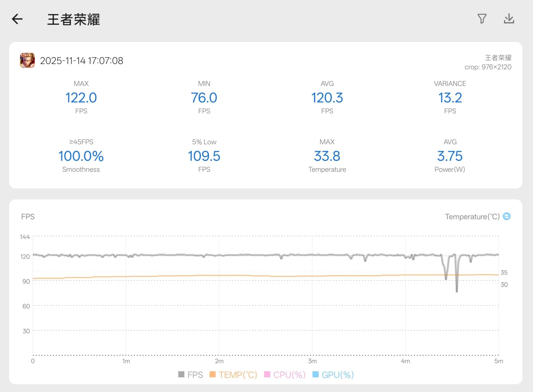The height and width of the screenshot is (392, 533).
Task: Toggle the CPU(%) series in legend
Action: point(289,375)
